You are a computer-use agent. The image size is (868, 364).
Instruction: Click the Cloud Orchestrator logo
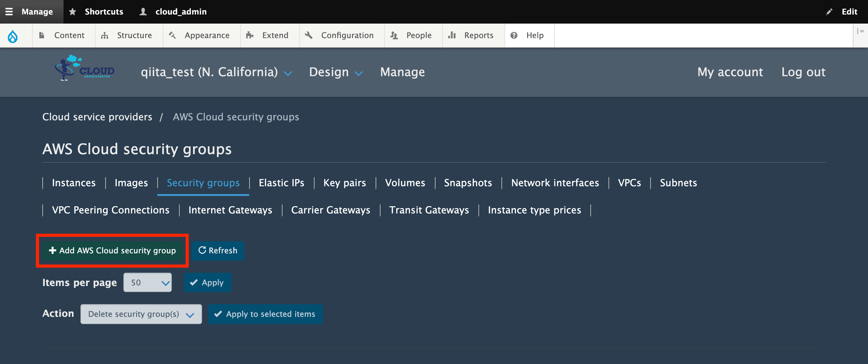[x=85, y=68]
